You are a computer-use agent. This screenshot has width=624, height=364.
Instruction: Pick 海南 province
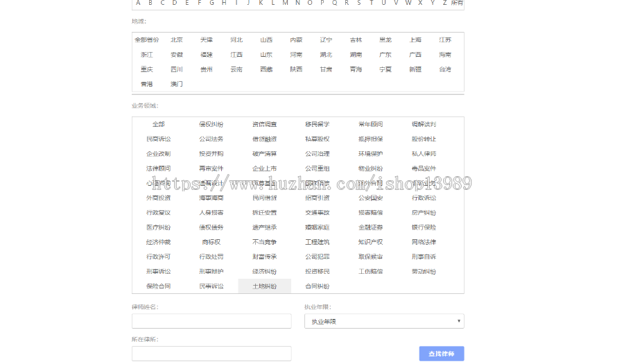(x=445, y=55)
